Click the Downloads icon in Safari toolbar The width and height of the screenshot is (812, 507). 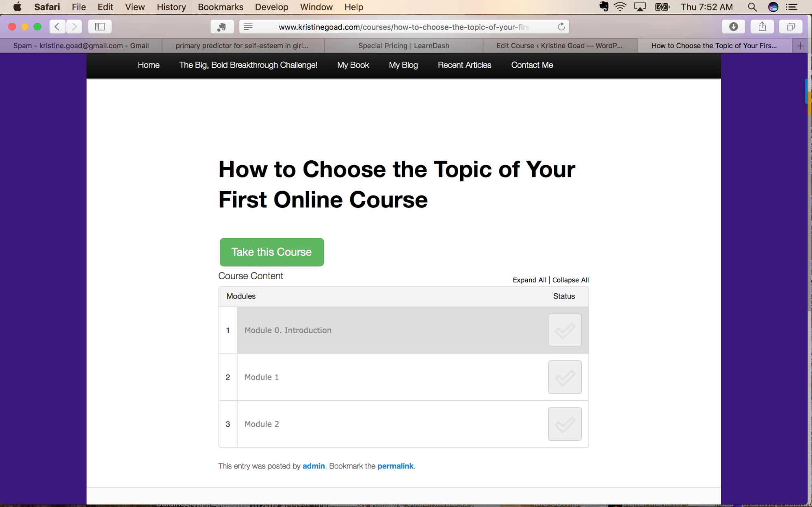tap(733, 26)
